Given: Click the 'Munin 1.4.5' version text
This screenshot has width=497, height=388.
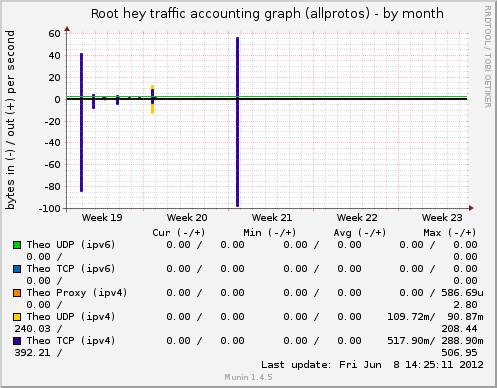Looking at the screenshot, I should (x=248, y=377).
